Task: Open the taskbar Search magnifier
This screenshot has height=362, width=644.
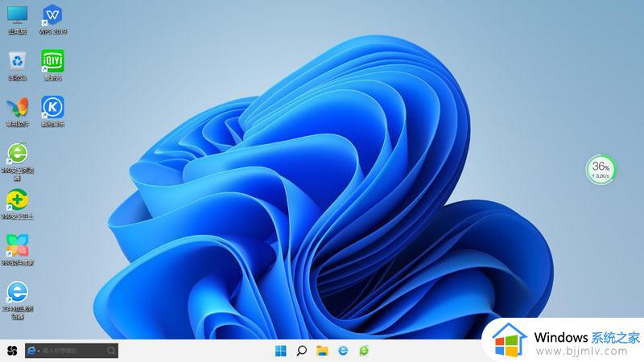Action: (x=301, y=351)
